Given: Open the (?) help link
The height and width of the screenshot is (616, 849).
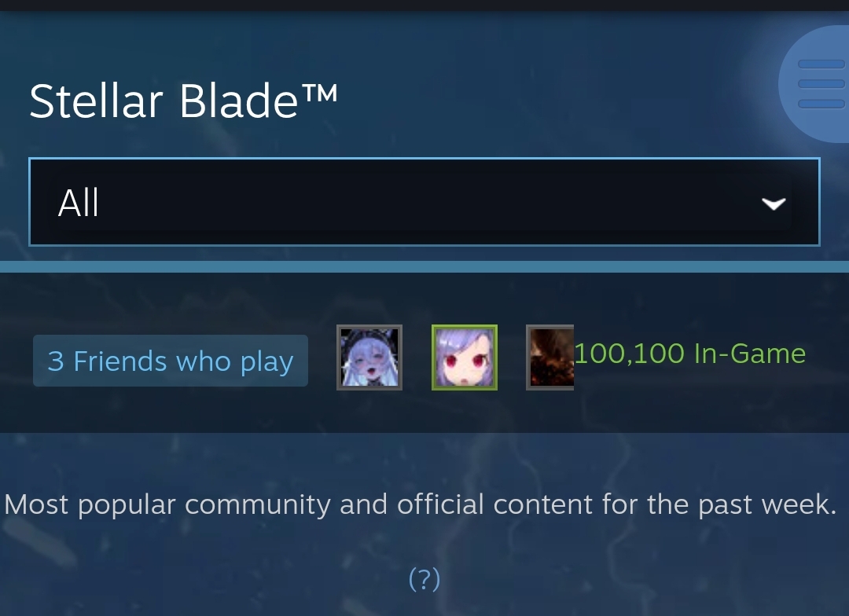Looking at the screenshot, I should [x=424, y=578].
